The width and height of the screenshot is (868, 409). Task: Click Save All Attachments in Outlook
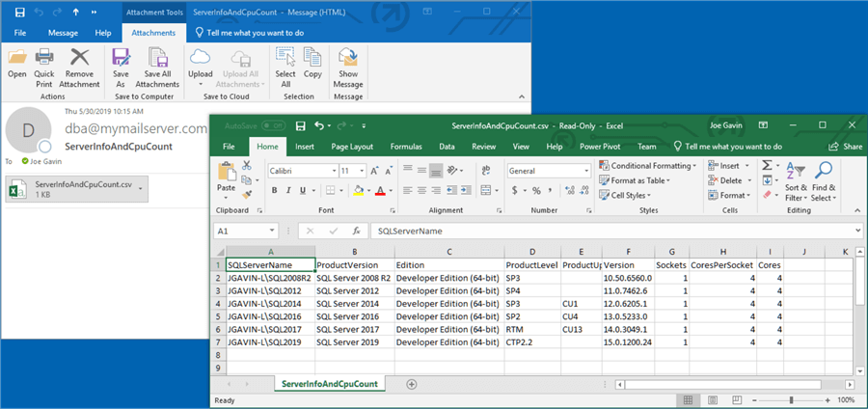(x=157, y=68)
